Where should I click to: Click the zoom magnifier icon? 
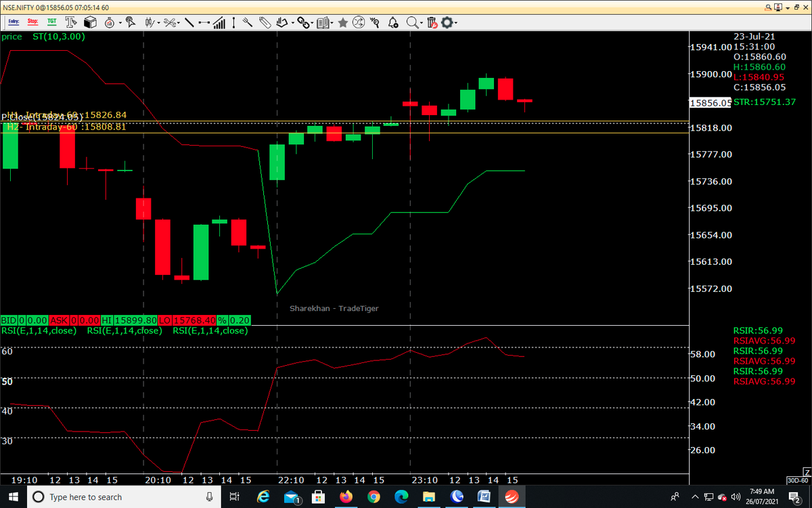coord(412,22)
